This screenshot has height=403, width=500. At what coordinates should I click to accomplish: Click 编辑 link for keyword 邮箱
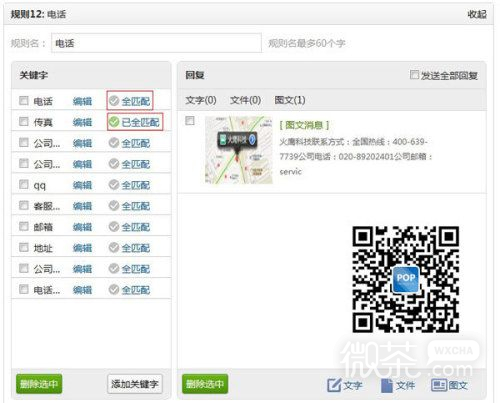82,227
